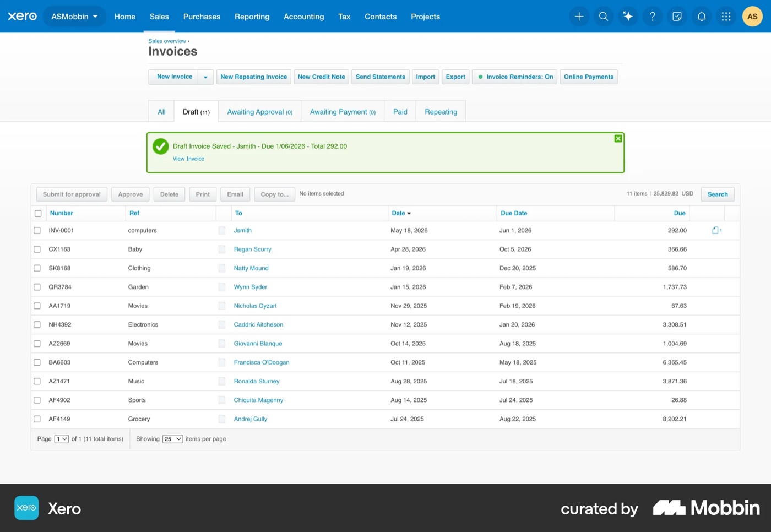Screen dimensions: 771x532
Task: Tick the checkbox for invoice CX1163
Action: tap(37, 249)
